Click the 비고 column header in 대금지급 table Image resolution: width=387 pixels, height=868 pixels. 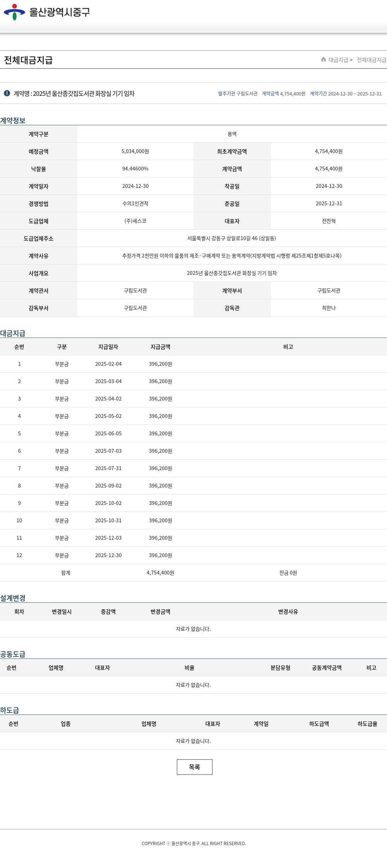click(x=288, y=347)
